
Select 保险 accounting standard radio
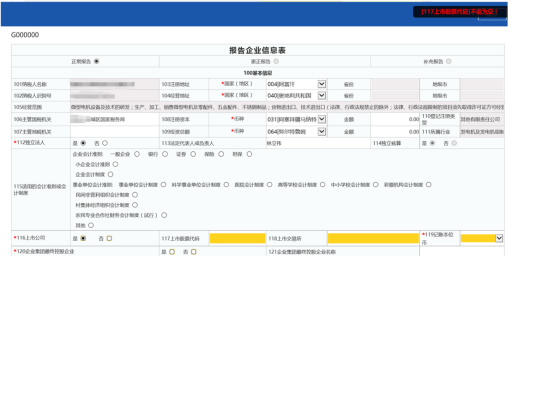[x=221, y=154]
